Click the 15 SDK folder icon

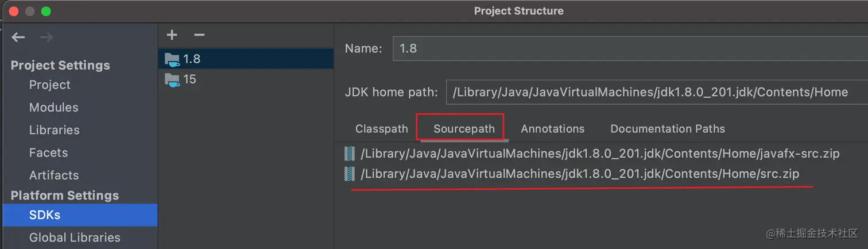point(172,80)
